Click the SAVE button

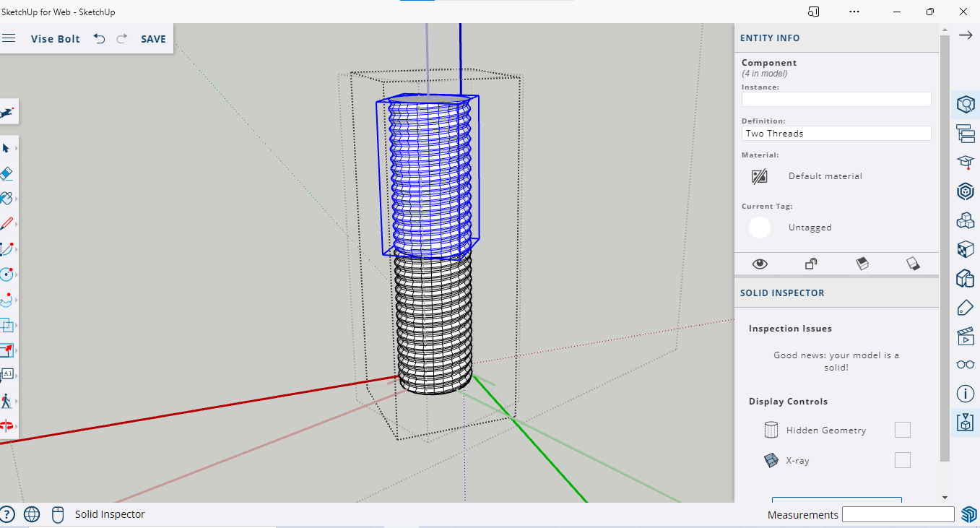tap(153, 39)
